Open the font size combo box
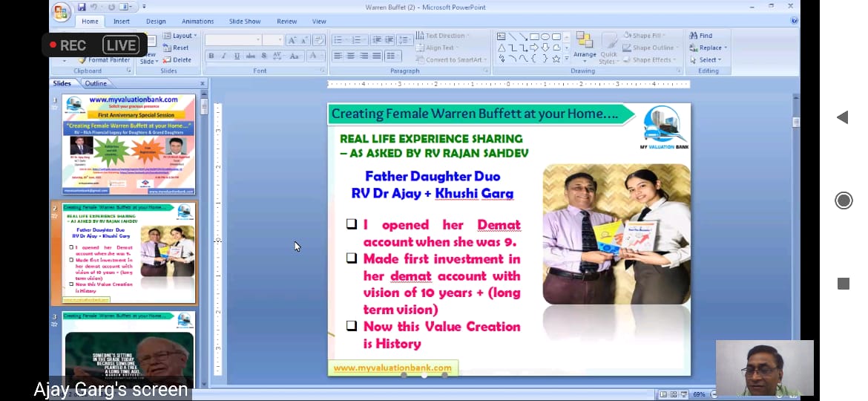Image resolution: width=868 pixels, height=401 pixels. pyautogui.click(x=273, y=40)
